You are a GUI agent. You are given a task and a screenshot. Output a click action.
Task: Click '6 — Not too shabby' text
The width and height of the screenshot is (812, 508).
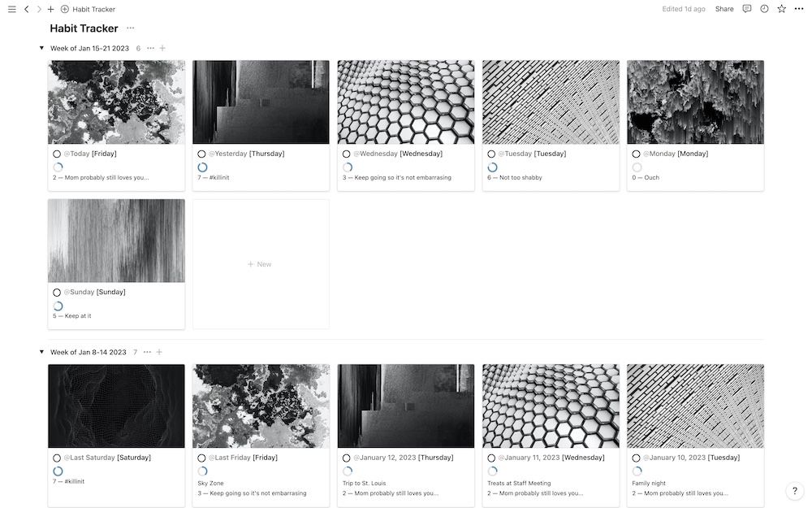514,177
